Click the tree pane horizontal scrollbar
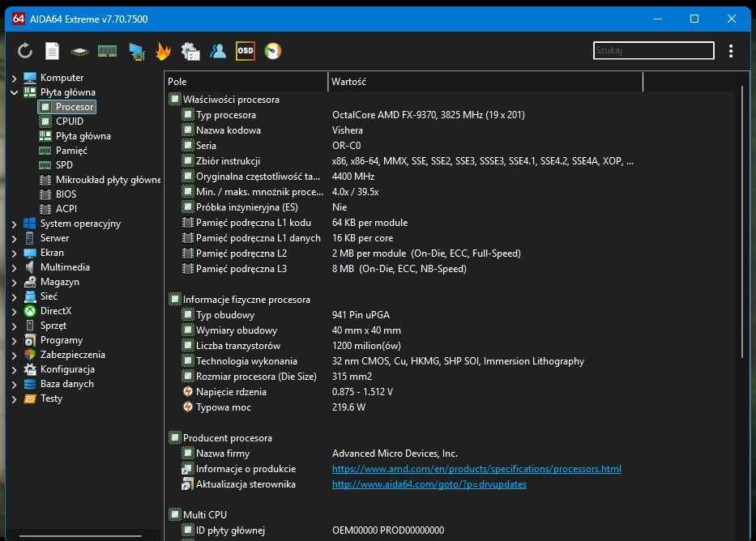This screenshot has width=756, height=541. (x=80, y=535)
